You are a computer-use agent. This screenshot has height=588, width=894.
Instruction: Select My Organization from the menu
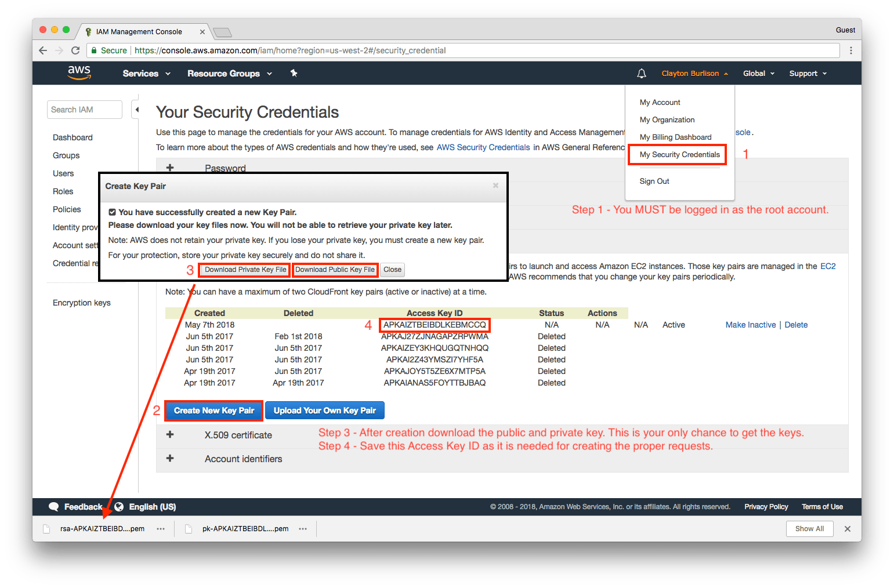(667, 120)
